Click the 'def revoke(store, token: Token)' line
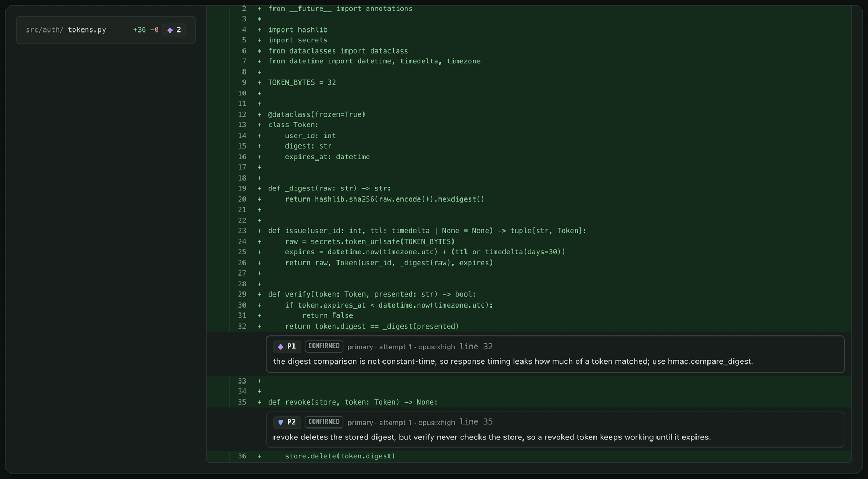Screen dimensions: 868x479 click(x=353, y=402)
